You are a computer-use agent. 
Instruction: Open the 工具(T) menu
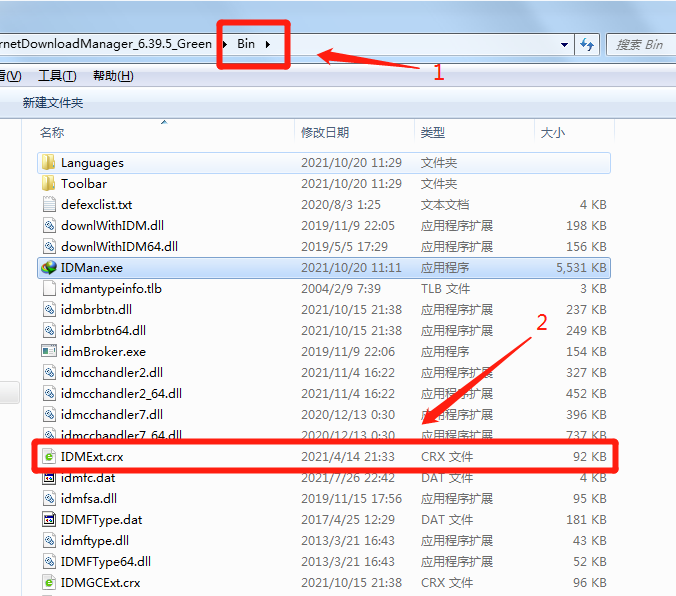[57, 76]
